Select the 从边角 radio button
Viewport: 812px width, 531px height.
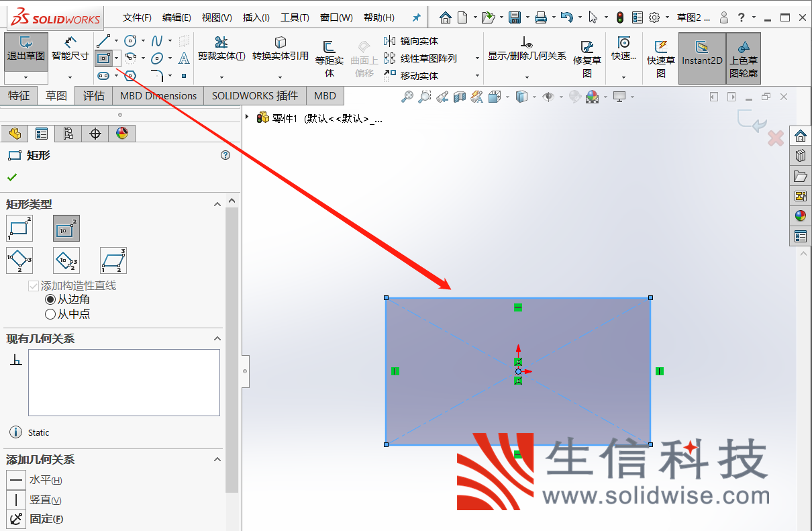click(x=50, y=299)
